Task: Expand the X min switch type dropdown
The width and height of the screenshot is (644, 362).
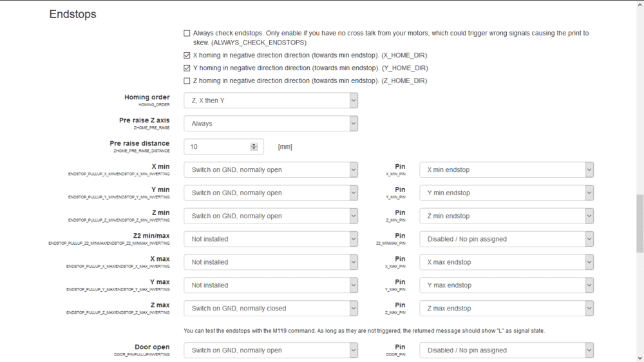Action: 270,170
